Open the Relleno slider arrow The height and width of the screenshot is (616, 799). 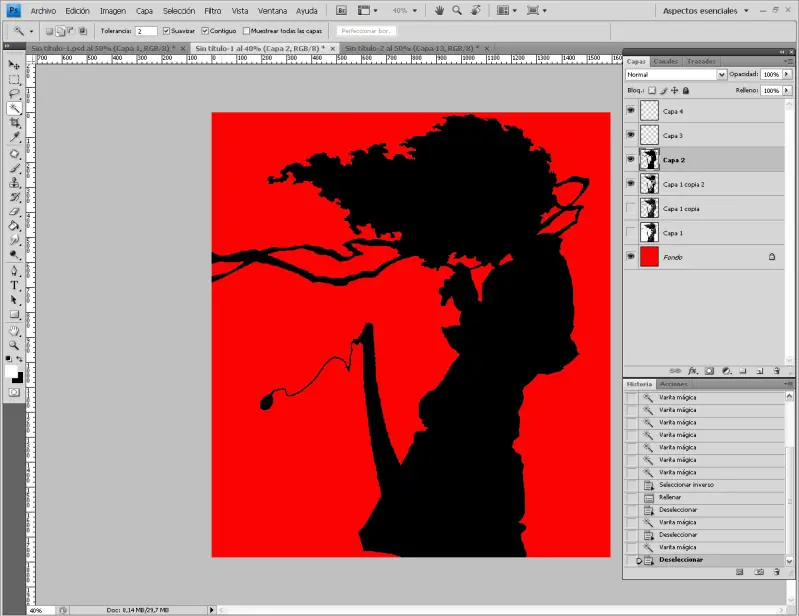pyautogui.click(x=787, y=90)
